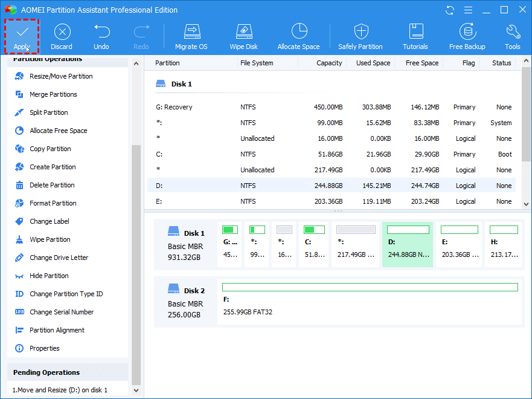Sort by the Flag column header
The image size is (532, 399).
click(468, 63)
